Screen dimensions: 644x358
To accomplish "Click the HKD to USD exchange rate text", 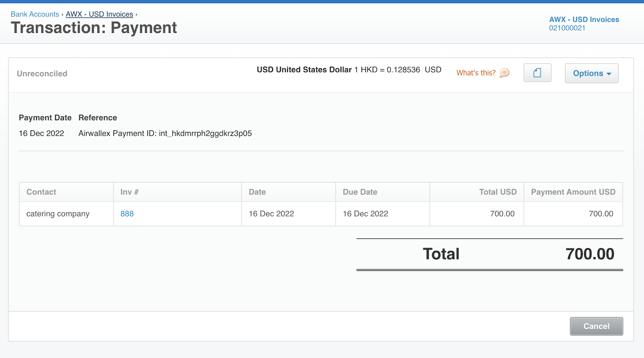I will pyautogui.click(x=397, y=70).
